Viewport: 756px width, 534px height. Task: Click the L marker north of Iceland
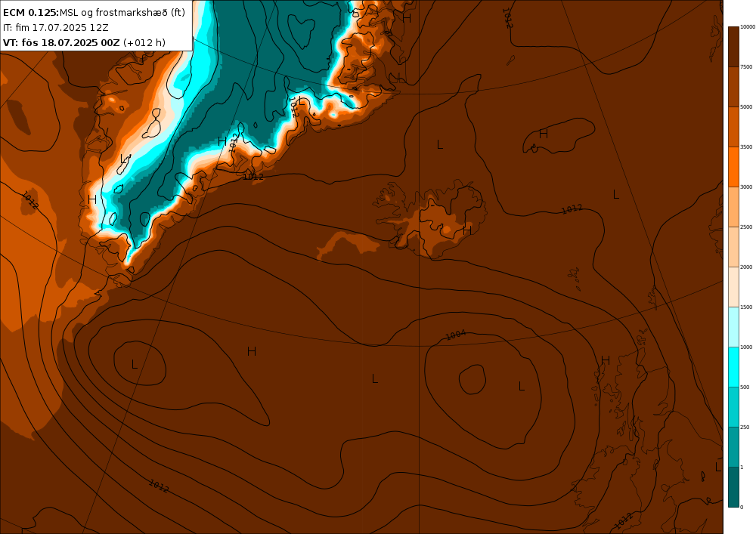click(440, 144)
